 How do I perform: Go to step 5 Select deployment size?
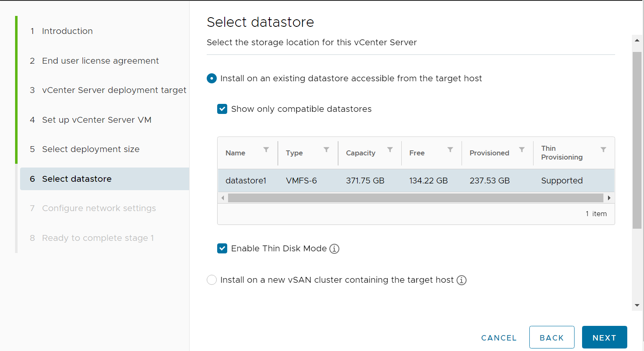click(85, 149)
